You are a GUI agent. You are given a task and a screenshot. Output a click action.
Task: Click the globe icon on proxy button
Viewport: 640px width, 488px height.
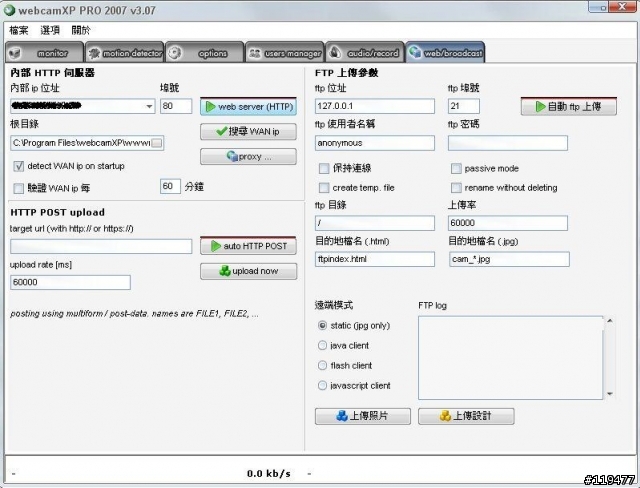pos(232,156)
